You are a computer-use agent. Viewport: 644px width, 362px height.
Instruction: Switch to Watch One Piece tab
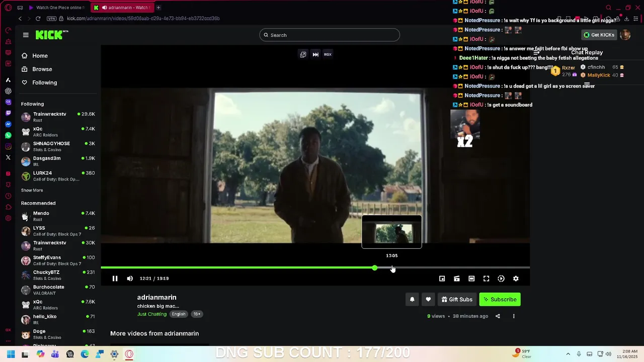click(x=56, y=8)
